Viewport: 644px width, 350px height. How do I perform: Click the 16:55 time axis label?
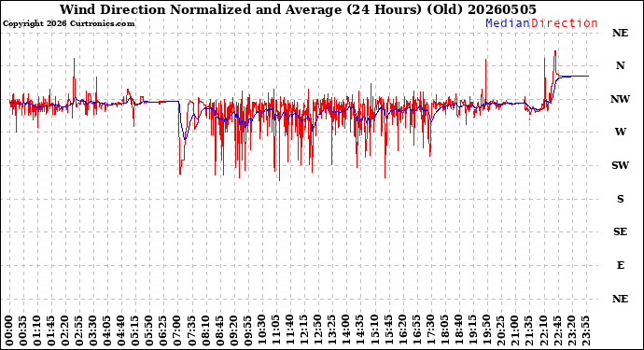click(416, 330)
